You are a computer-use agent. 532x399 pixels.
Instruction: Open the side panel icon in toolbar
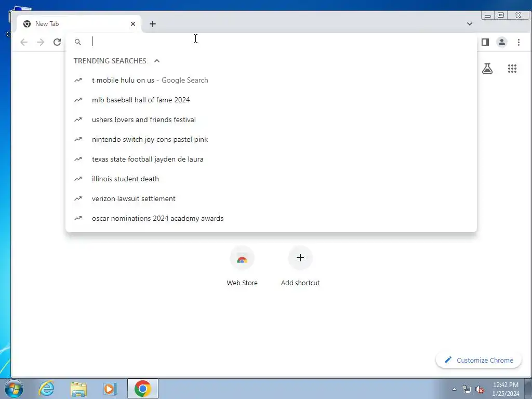[485, 42]
